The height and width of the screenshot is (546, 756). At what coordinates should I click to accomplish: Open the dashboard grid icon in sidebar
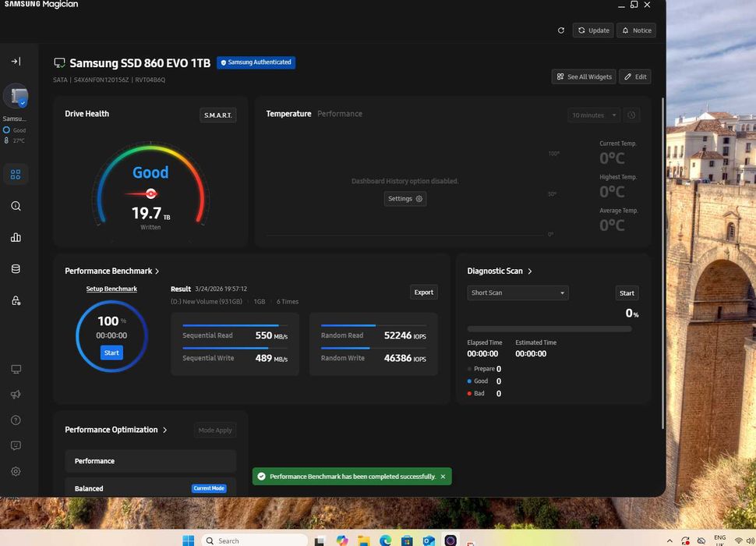tap(16, 175)
